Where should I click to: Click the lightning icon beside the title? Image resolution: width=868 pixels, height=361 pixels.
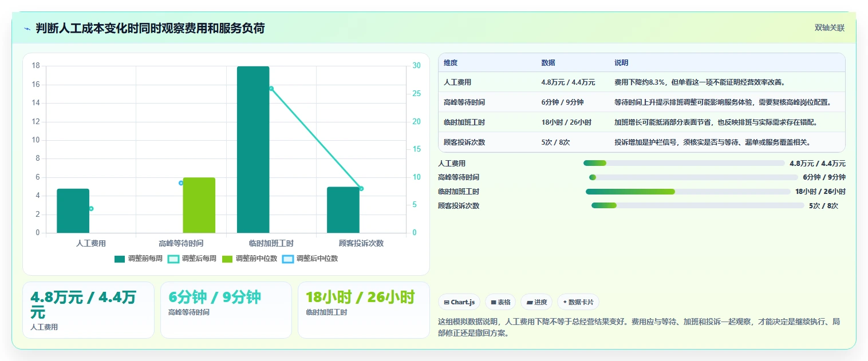click(x=27, y=29)
